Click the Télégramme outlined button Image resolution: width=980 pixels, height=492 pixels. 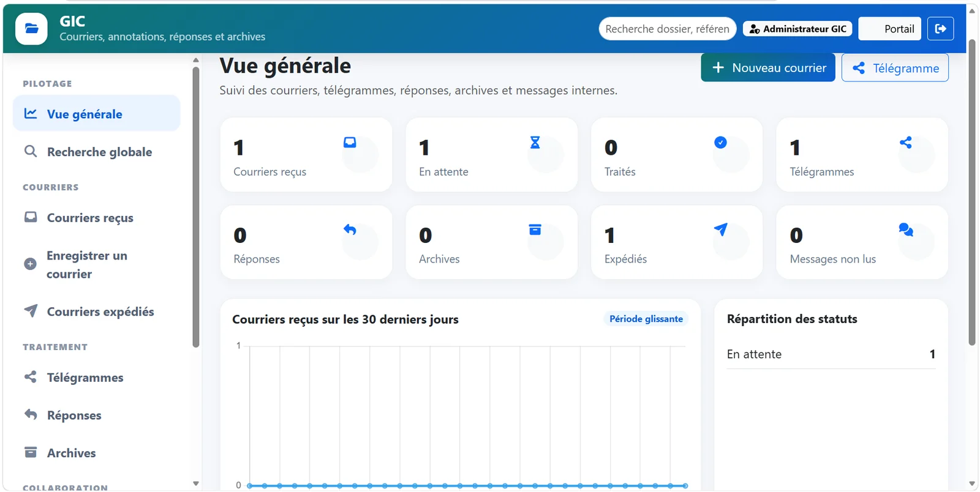(x=895, y=68)
